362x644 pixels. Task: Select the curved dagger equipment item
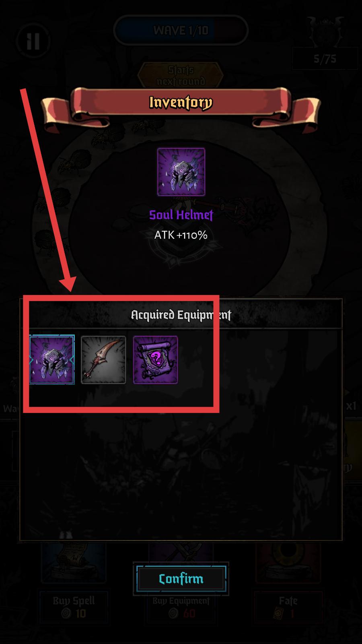tap(103, 360)
